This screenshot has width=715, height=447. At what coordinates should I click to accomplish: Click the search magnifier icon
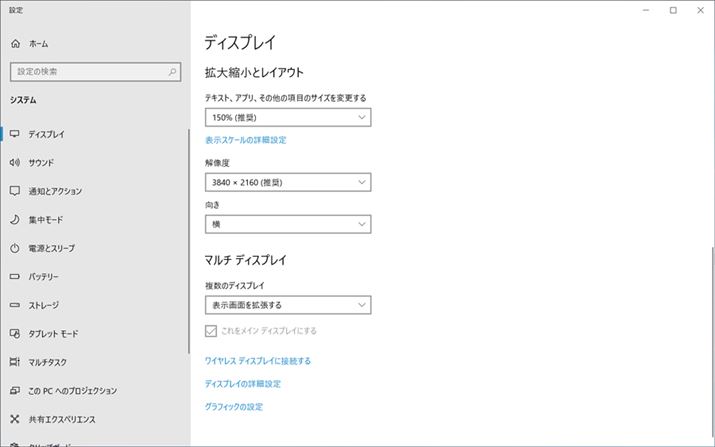tap(172, 72)
